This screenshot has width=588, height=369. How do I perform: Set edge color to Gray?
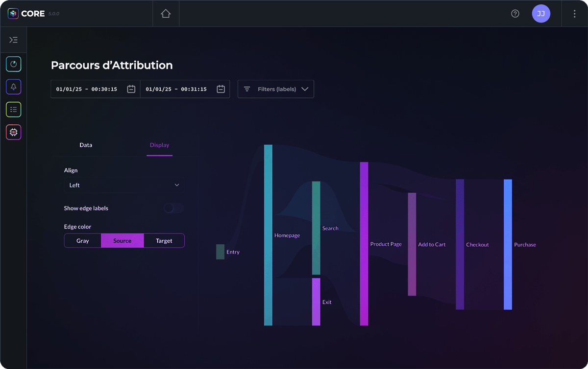point(83,241)
